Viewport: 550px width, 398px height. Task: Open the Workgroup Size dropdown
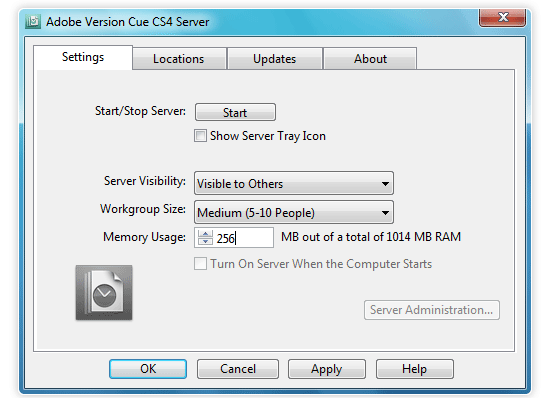click(x=294, y=212)
